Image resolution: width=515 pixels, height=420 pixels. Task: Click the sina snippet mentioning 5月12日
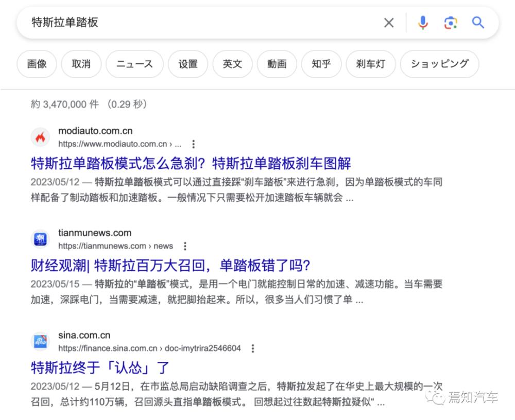click(236, 394)
